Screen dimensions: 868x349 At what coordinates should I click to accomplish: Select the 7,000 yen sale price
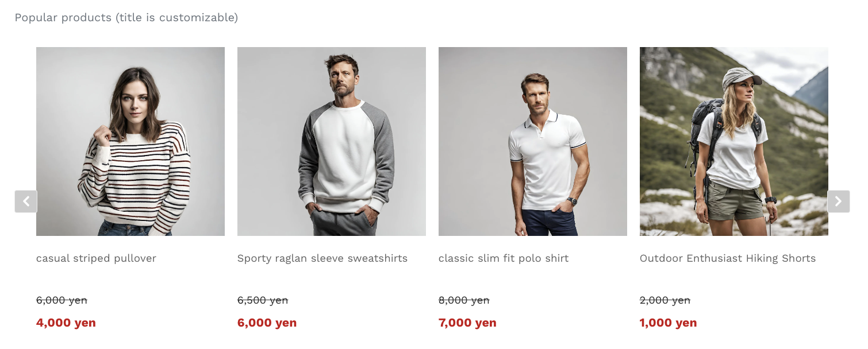(x=467, y=323)
